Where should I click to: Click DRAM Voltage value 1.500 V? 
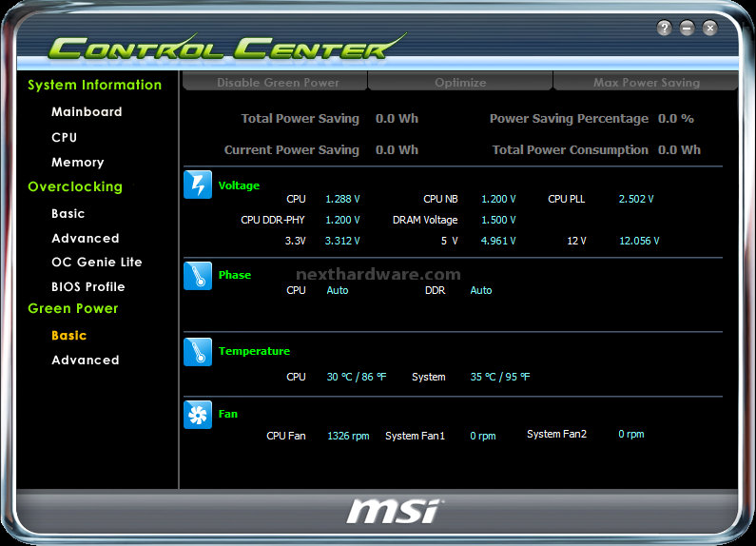[498, 220]
